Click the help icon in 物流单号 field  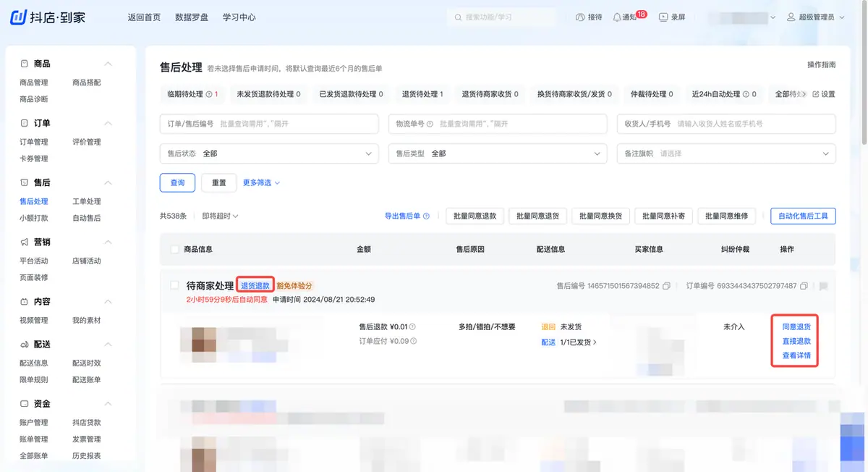[430, 124]
